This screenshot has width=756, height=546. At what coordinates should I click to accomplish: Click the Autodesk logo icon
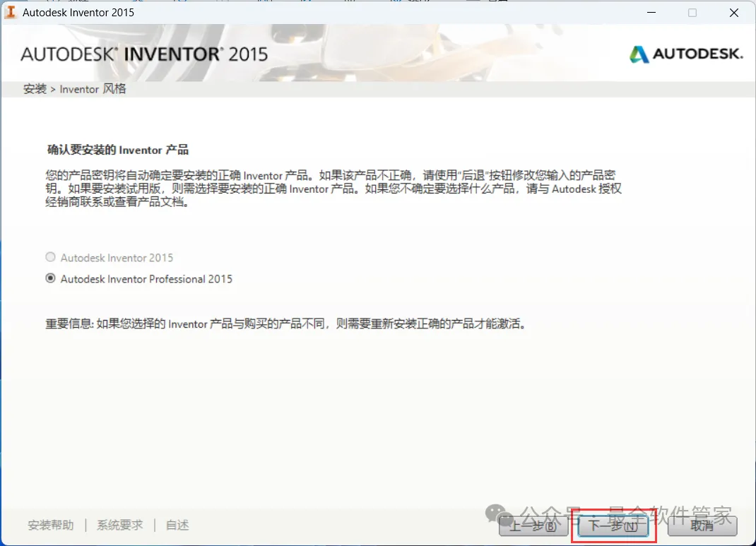639,54
